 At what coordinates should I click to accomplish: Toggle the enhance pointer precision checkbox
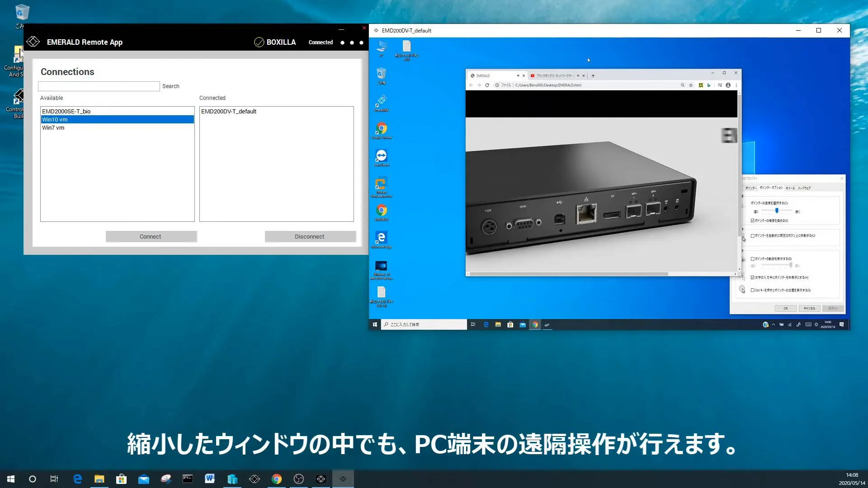coord(753,221)
